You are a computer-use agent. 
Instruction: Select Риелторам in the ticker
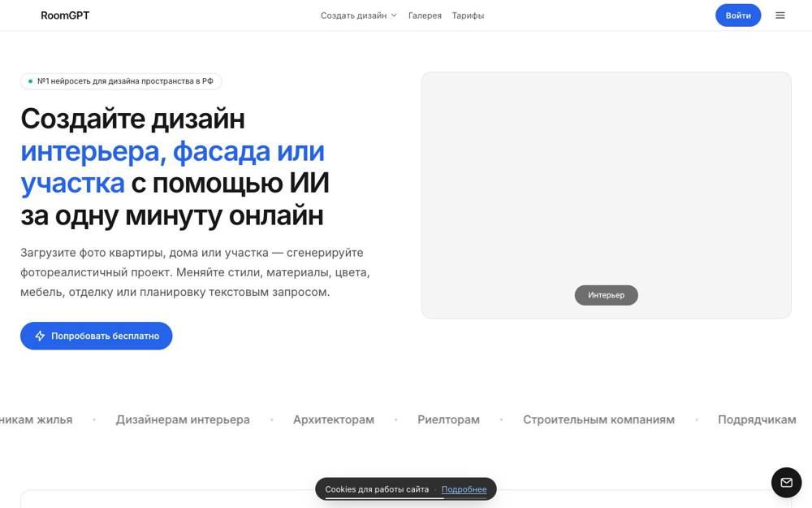tap(448, 419)
